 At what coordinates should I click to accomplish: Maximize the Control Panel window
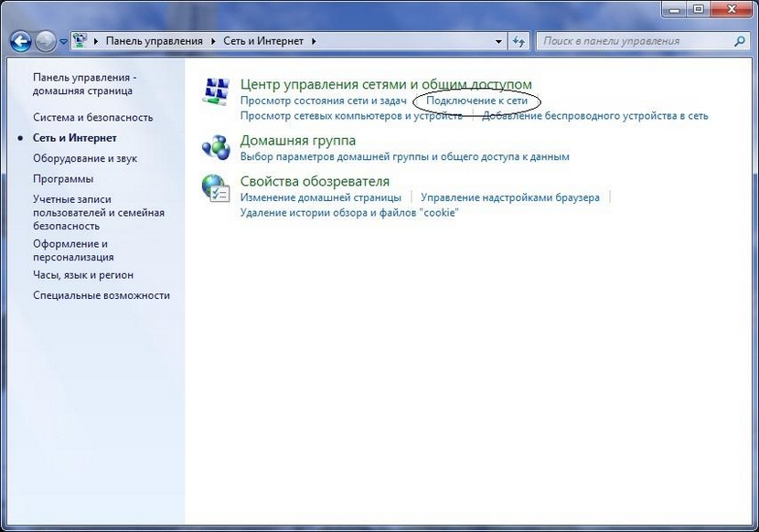tap(698, 10)
